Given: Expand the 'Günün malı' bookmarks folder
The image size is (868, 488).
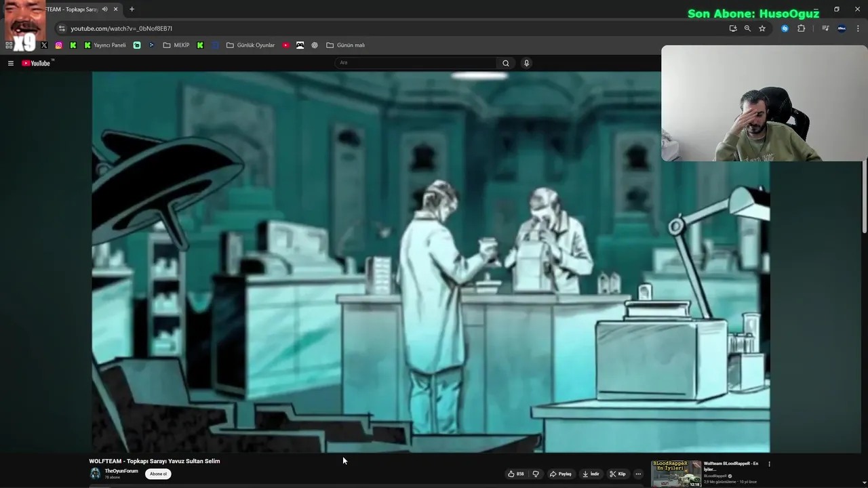Looking at the screenshot, I should coord(345,45).
